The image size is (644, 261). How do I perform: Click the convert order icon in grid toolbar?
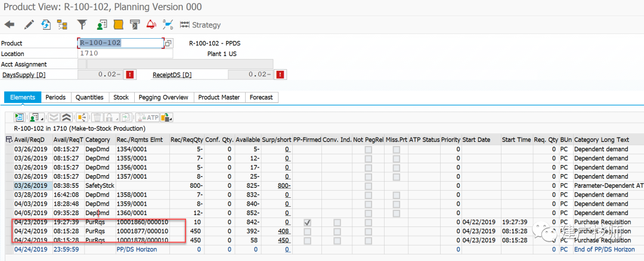click(125, 117)
